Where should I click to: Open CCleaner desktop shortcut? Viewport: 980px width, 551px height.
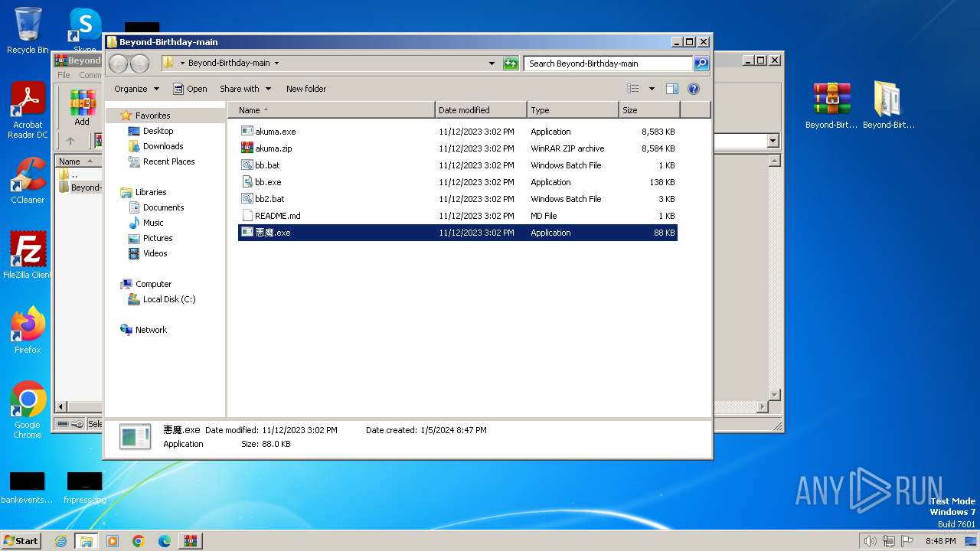tap(28, 181)
